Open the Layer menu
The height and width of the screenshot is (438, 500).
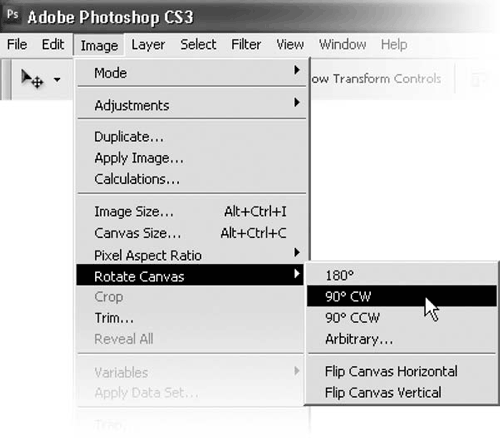point(148,45)
